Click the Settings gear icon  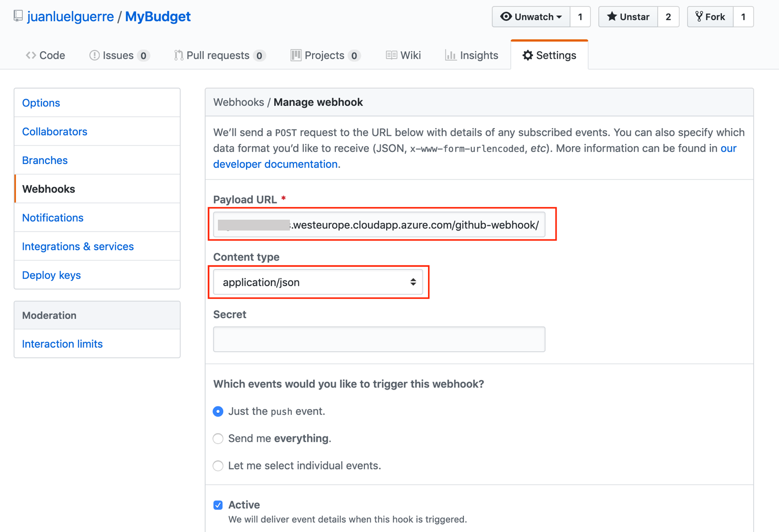(528, 55)
